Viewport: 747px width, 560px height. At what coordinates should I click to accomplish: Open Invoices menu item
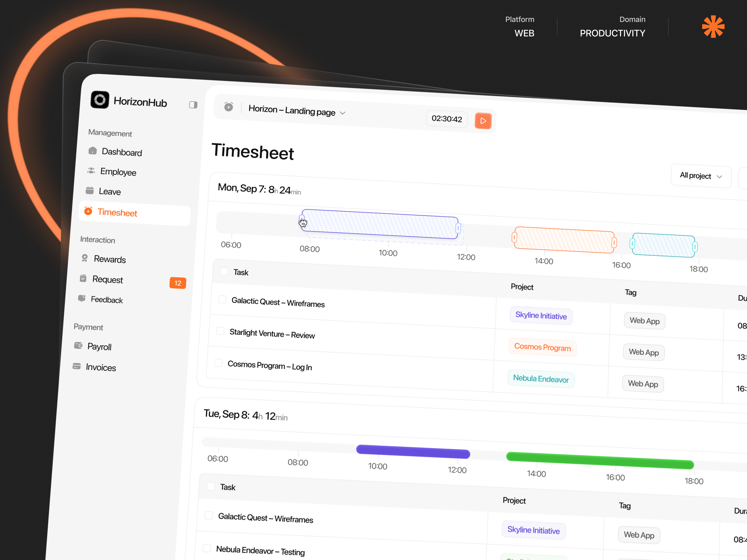pos(101,367)
